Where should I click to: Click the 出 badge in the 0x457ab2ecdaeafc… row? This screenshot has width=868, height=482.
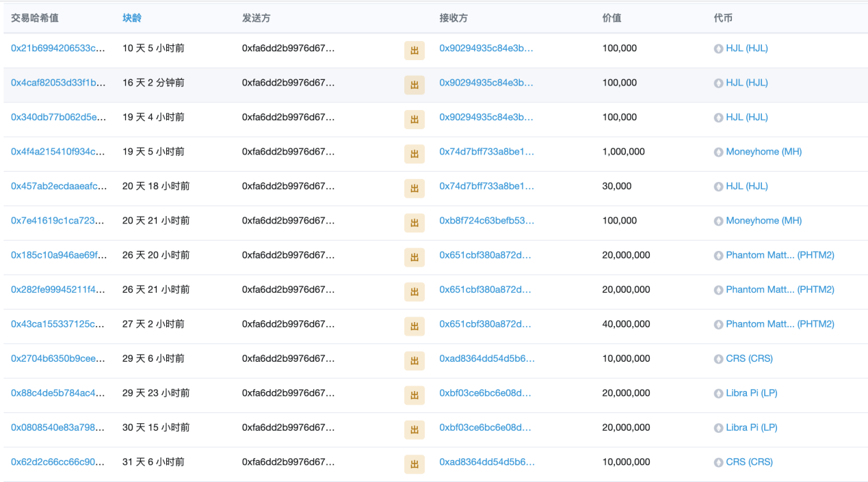tap(415, 188)
